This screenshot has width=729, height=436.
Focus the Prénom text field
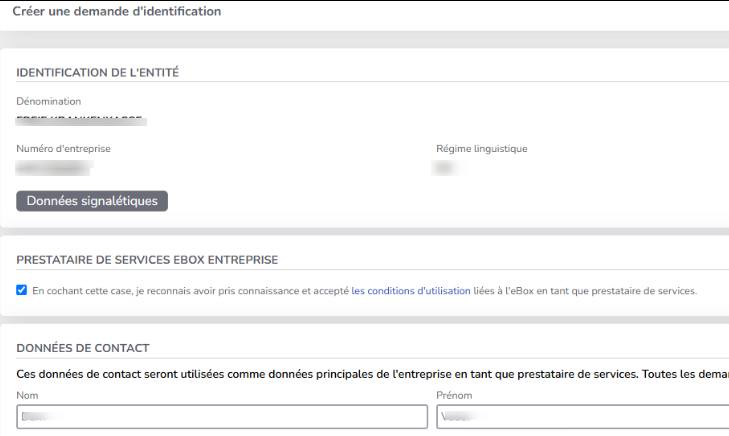[x=582, y=416]
